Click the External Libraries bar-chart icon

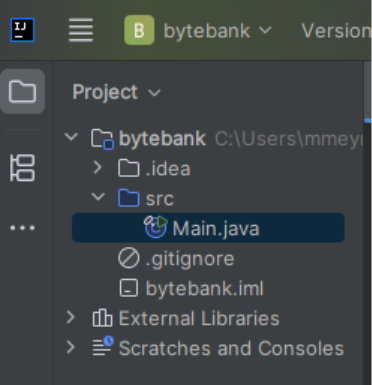pos(102,318)
